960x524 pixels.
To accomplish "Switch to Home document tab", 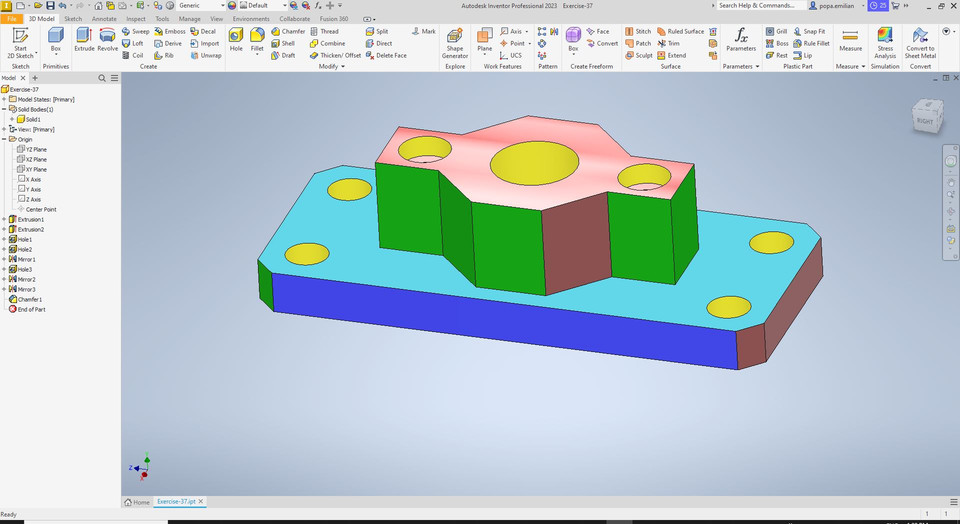I will coord(137,502).
